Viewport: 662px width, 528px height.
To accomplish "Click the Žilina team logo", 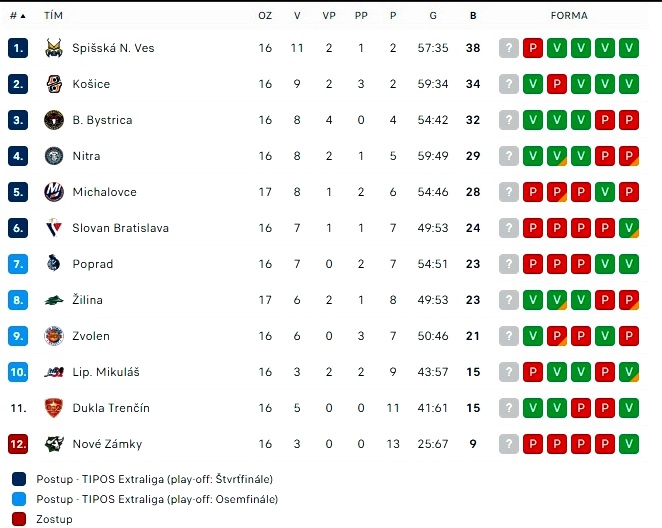I will [54, 300].
